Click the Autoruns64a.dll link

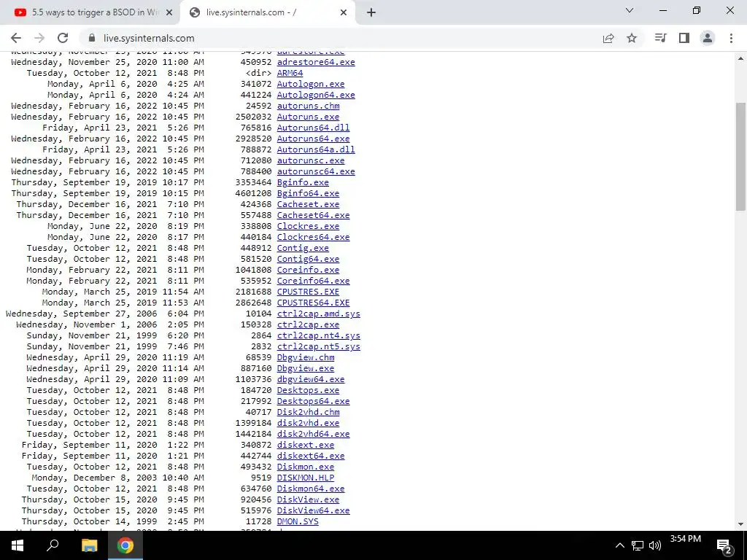point(316,149)
